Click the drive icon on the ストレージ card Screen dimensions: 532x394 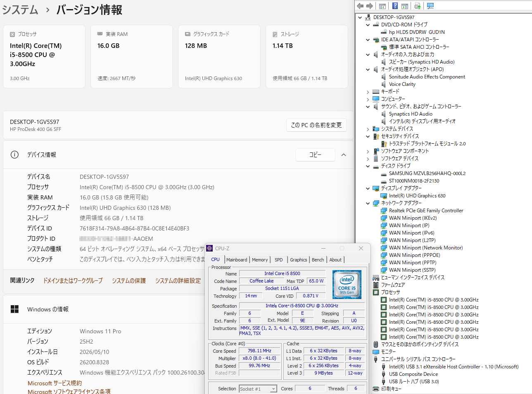pos(275,34)
